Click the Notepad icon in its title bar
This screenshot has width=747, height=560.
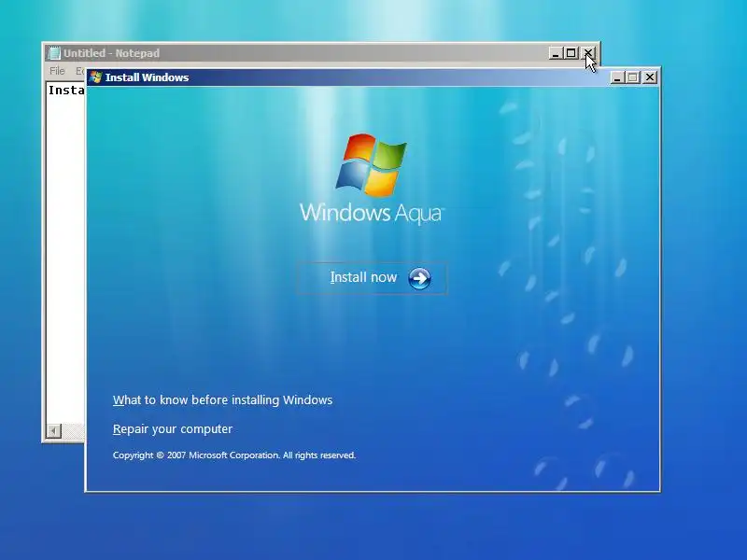click(54, 53)
